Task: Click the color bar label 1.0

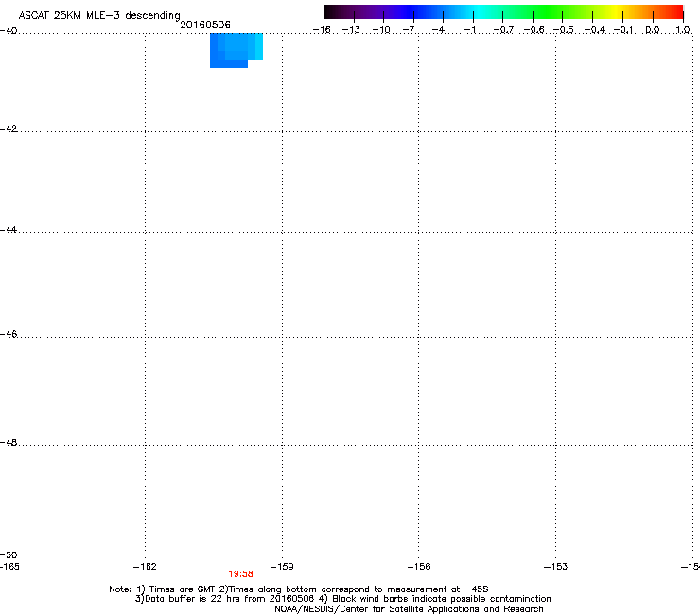Action: click(683, 30)
